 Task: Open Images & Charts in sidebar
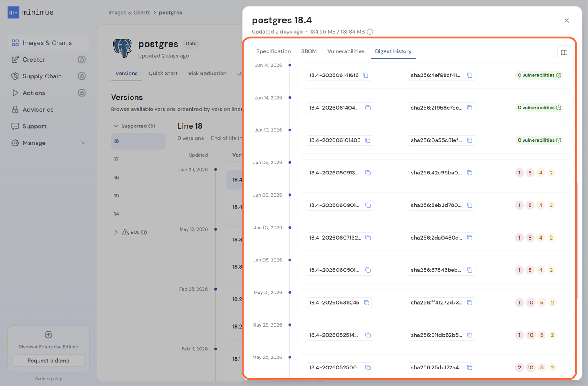pos(48,43)
